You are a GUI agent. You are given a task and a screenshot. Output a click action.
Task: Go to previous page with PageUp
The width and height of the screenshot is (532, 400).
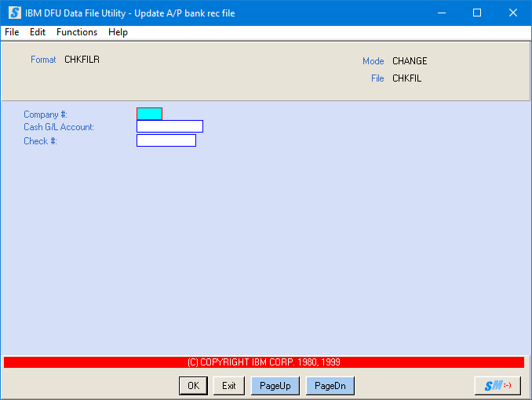[275, 386]
